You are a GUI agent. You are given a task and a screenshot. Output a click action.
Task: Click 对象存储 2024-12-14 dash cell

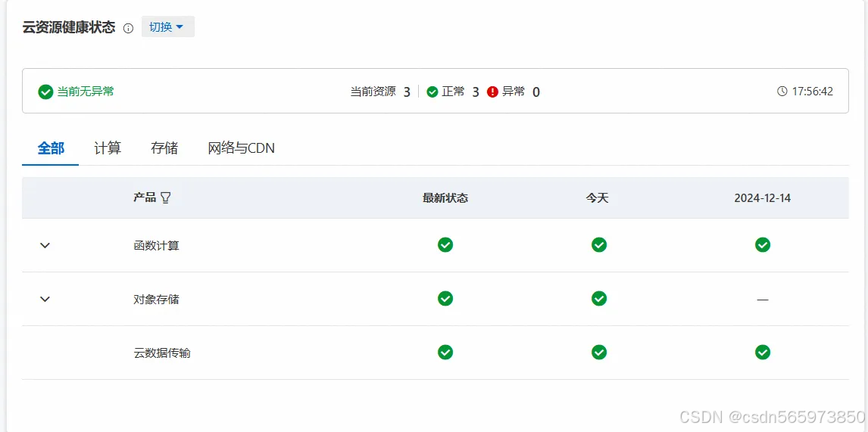click(x=763, y=300)
